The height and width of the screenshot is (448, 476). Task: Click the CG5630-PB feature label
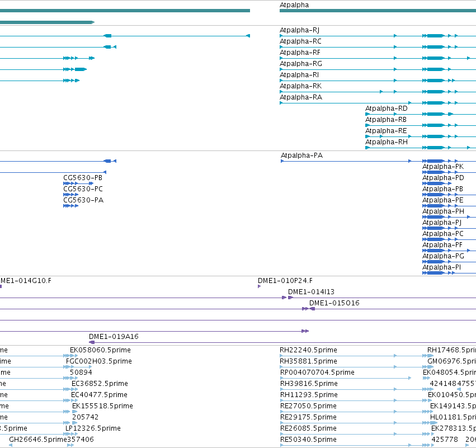83,178
